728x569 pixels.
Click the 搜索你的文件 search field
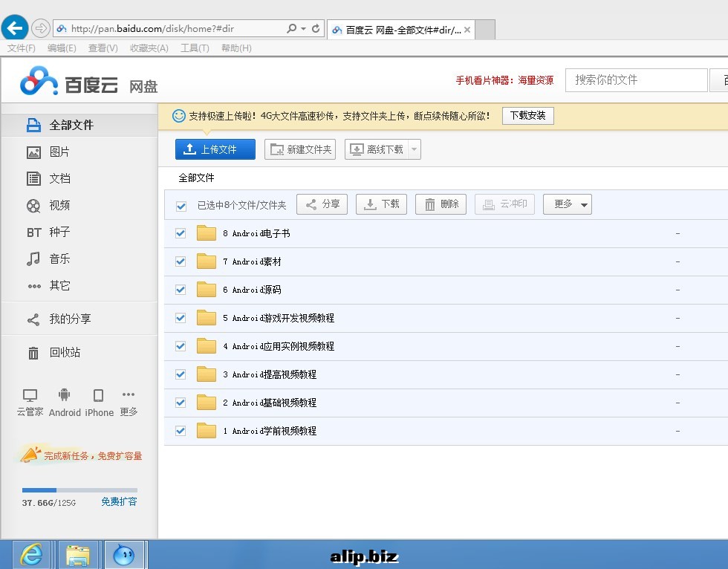click(636, 80)
